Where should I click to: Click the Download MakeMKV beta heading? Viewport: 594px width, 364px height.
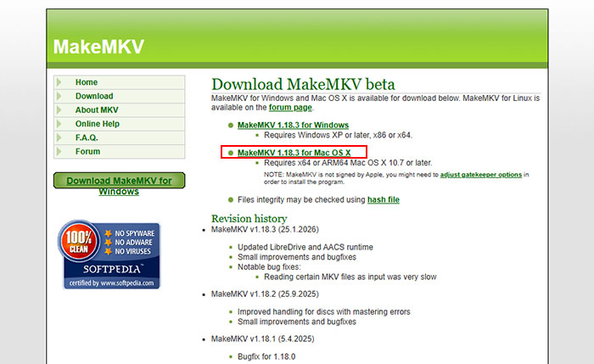303,84
